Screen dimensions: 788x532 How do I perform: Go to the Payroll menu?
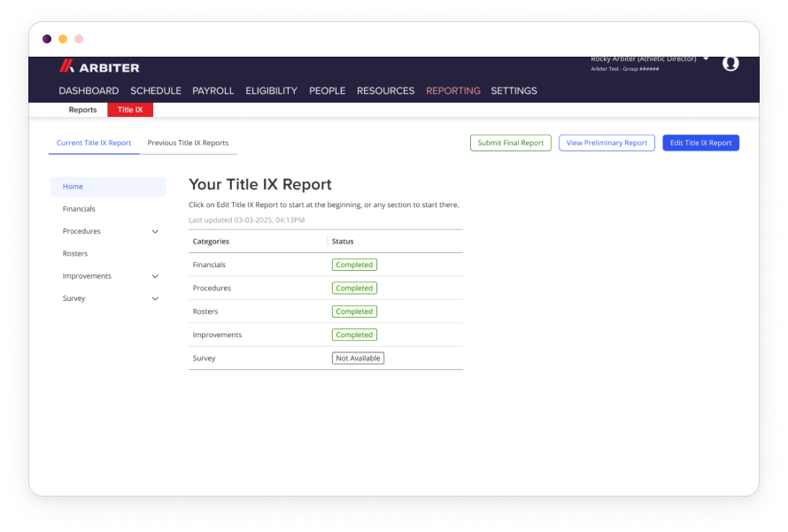coord(213,91)
